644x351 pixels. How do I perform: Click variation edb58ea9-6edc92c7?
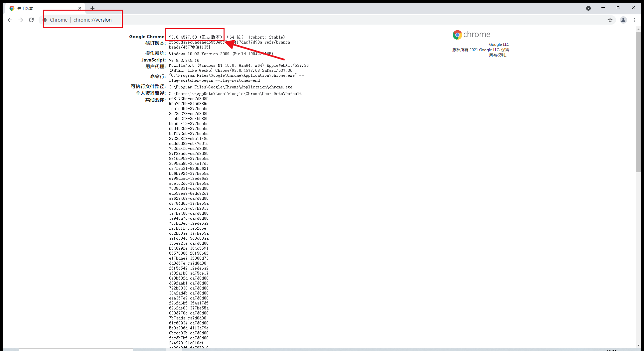pyautogui.click(x=189, y=193)
